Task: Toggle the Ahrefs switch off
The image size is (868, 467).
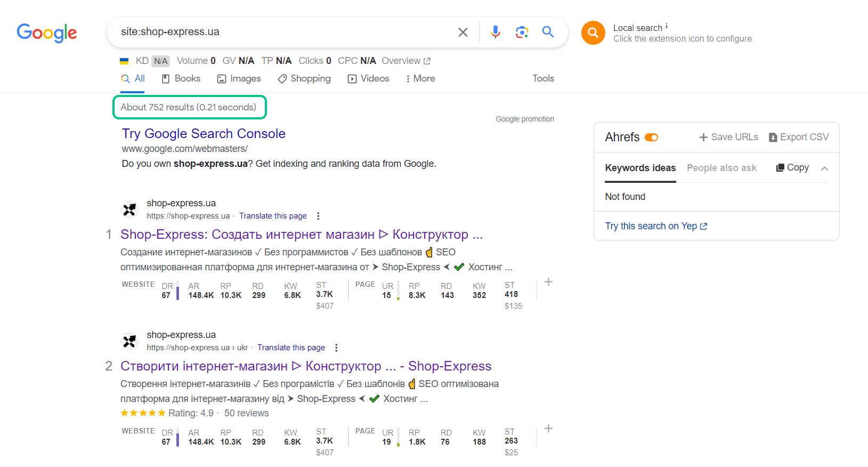Action: pyautogui.click(x=652, y=138)
